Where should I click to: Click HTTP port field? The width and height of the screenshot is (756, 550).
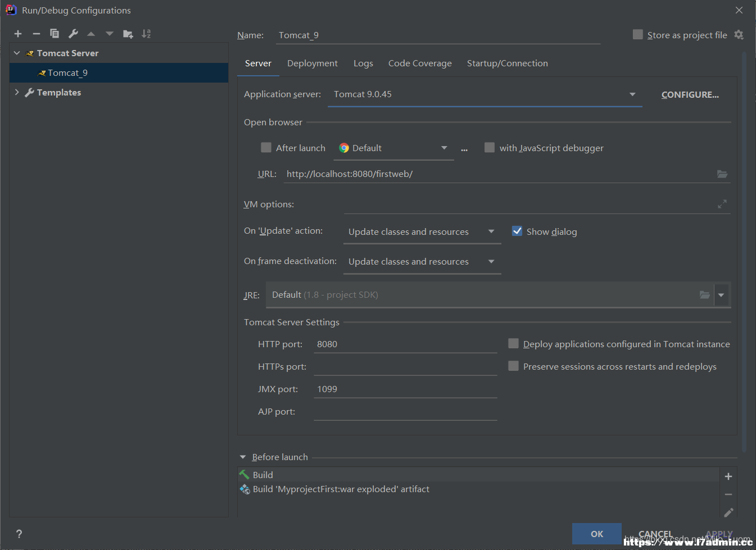(x=405, y=344)
